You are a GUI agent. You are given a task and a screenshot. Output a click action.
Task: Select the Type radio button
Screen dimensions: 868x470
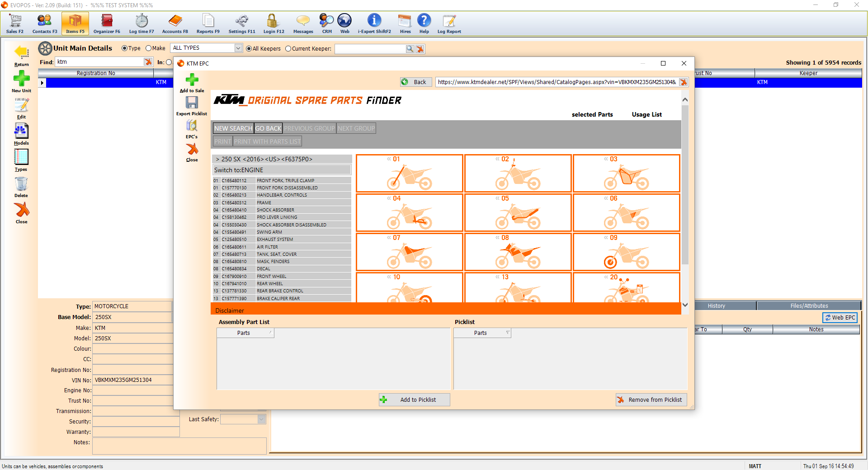coord(124,48)
